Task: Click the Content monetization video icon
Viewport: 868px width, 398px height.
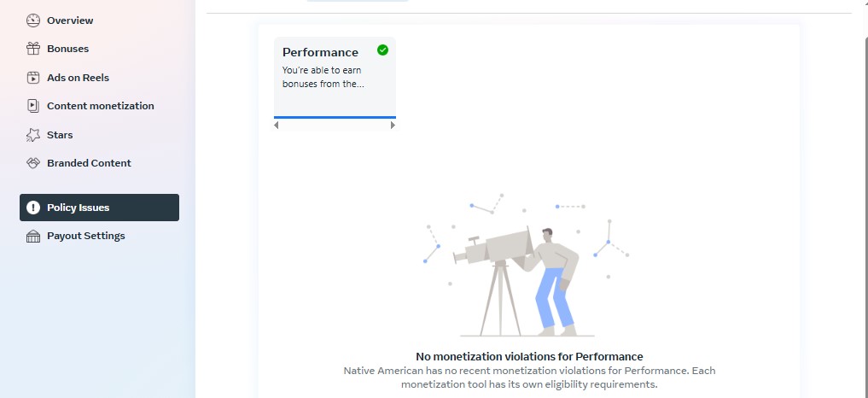Action: coord(33,106)
